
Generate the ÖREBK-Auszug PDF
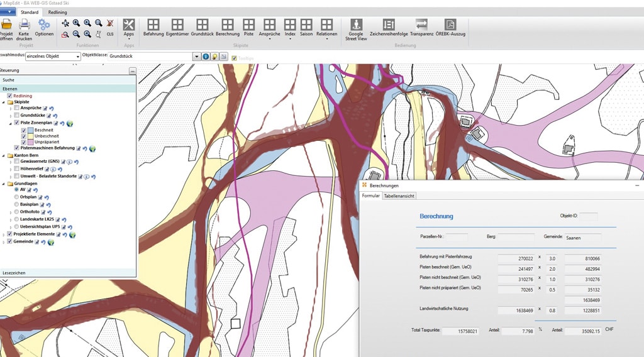(x=450, y=25)
